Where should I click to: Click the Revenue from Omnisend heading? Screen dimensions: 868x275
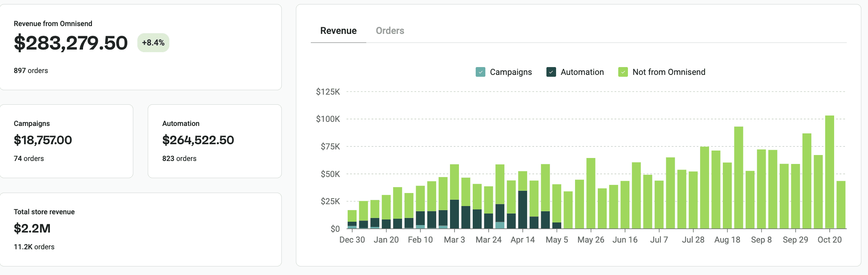coord(53,23)
